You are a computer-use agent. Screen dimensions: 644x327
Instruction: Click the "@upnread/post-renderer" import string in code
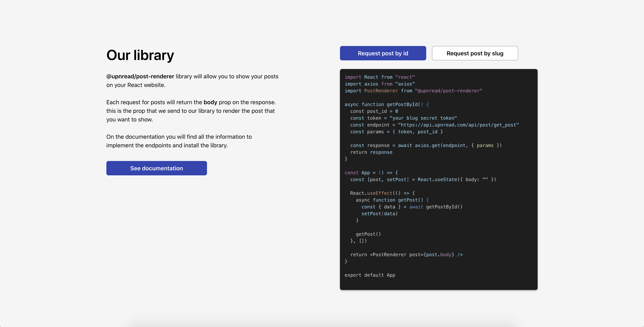(448, 91)
